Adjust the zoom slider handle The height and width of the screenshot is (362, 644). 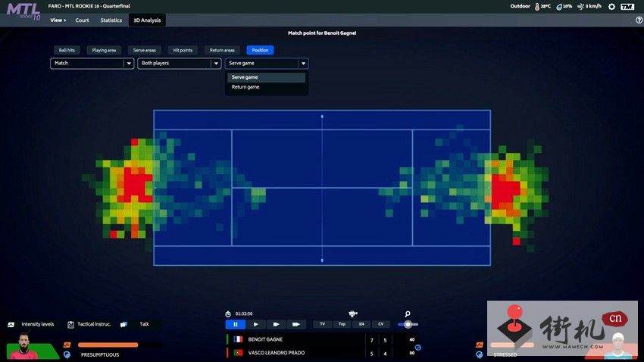(x=408, y=324)
